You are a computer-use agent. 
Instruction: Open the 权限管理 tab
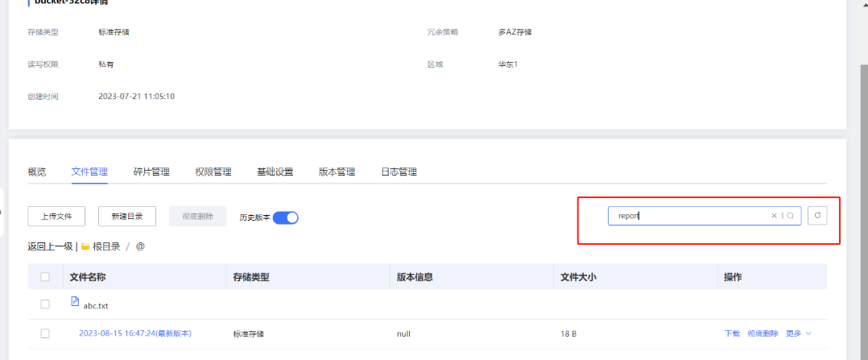tap(213, 172)
